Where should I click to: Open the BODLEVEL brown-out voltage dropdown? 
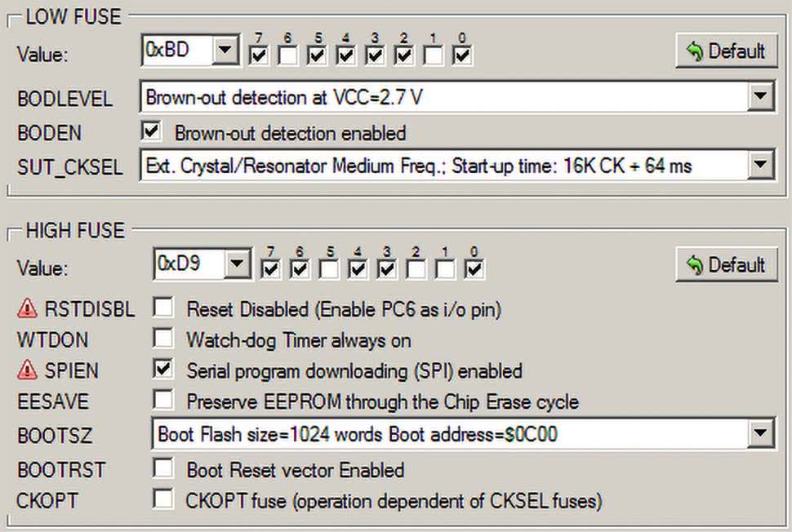click(x=760, y=98)
